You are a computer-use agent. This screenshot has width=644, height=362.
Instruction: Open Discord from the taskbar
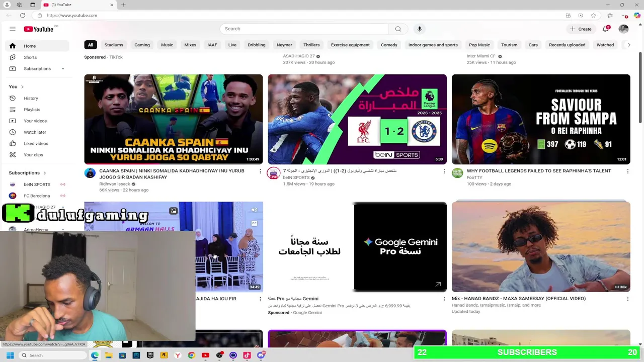pyautogui.click(x=261, y=355)
